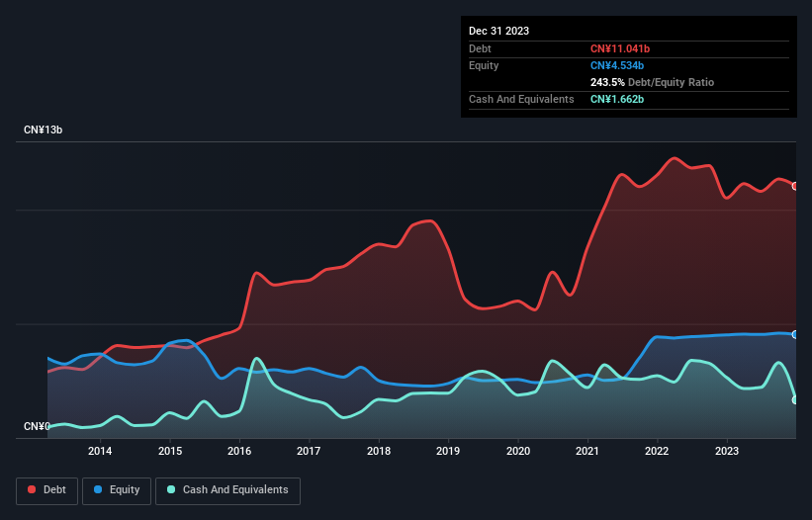Click the Equity label in tooltip
This screenshot has height=520, width=812.
point(484,65)
